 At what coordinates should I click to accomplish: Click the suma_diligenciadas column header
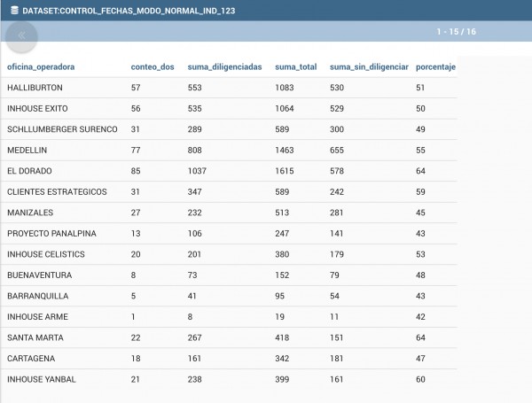(224, 66)
